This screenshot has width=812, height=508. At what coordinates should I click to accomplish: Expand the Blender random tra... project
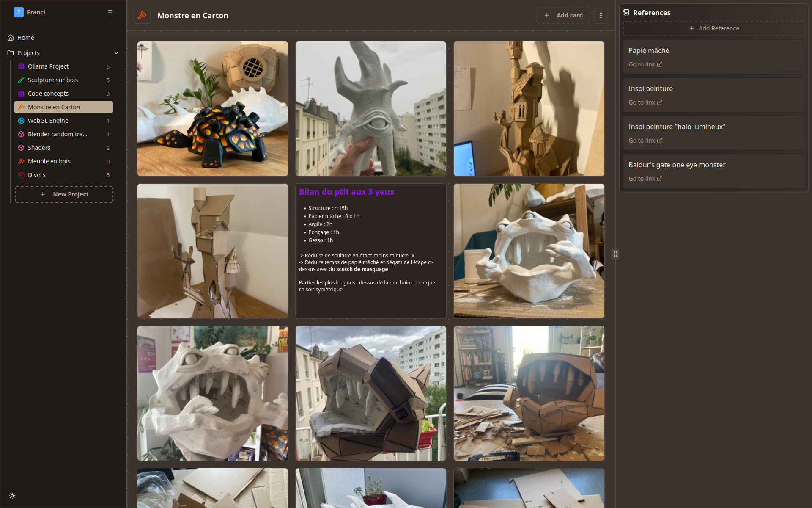[57, 134]
